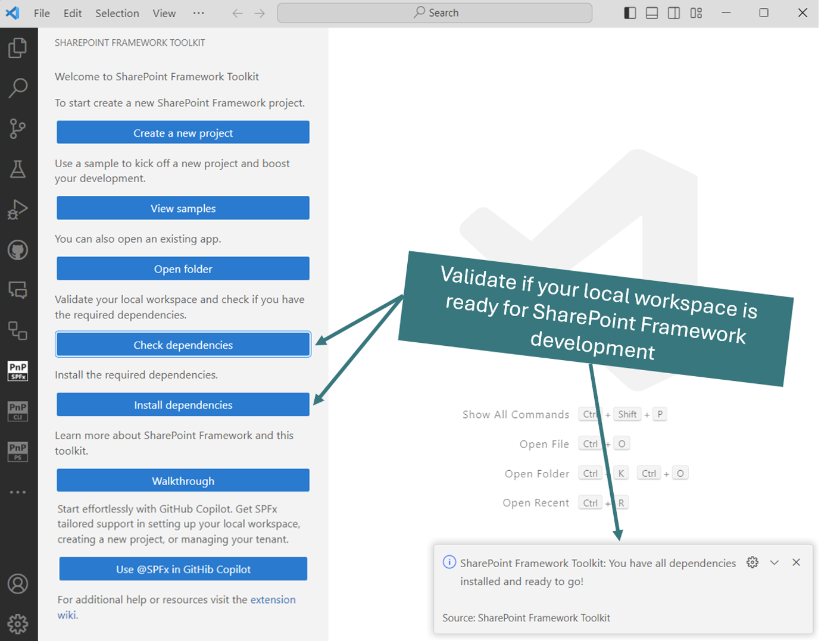Open the GitHub view icon
The height and width of the screenshot is (641, 840).
pyautogui.click(x=18, y=250)
